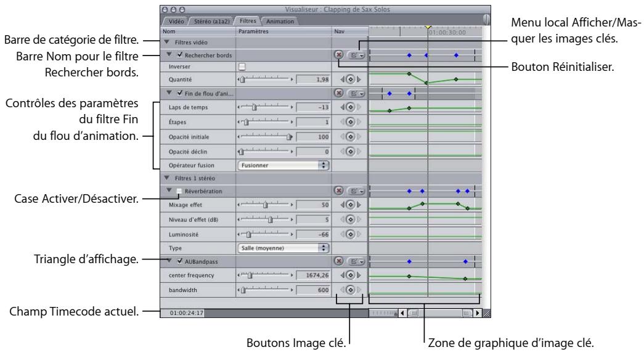The height and width of the screenshot is (355, 644).
Task: Switch to the Stéréo (a1a2) tab
Action: 211,22
